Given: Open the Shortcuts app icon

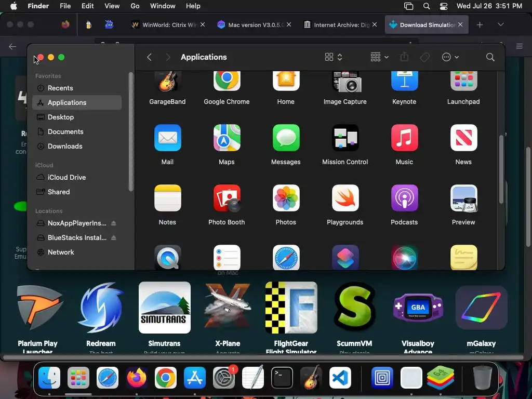Looking at the screenshot, I should coord(345,257).
